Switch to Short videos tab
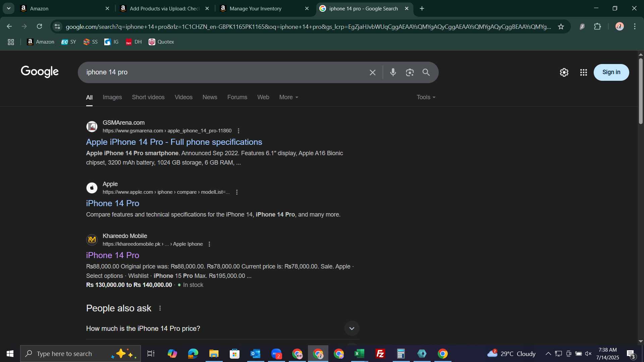Viewport: 644px width, 362px height. click(x=148, y=97)
